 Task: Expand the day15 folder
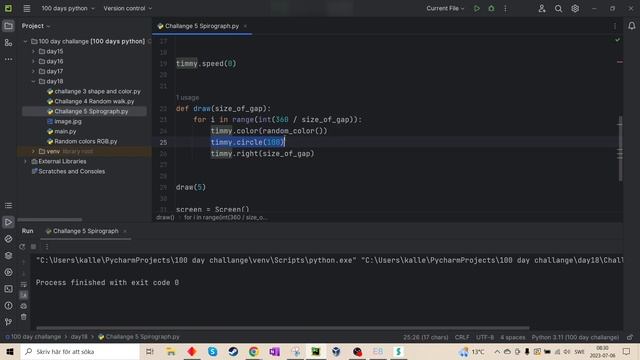[x=33, y=51]
